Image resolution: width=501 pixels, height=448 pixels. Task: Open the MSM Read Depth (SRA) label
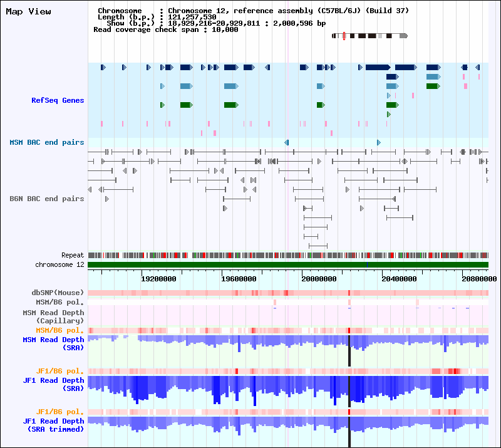(53, 343)
